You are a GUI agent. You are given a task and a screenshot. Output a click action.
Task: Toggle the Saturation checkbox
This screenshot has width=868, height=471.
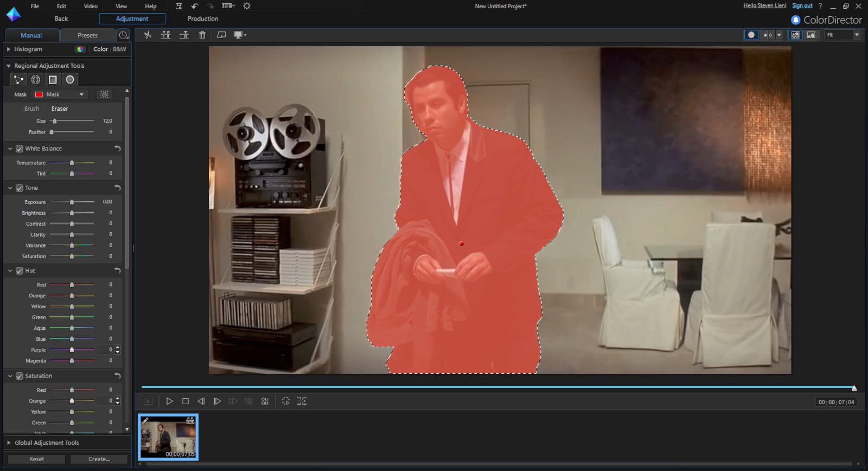[20, 376]
